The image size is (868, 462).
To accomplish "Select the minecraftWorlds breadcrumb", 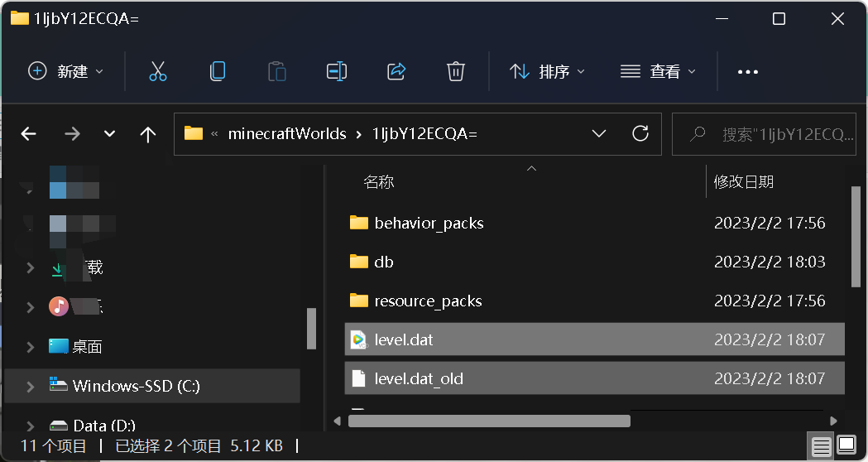I will pos(287,133).
